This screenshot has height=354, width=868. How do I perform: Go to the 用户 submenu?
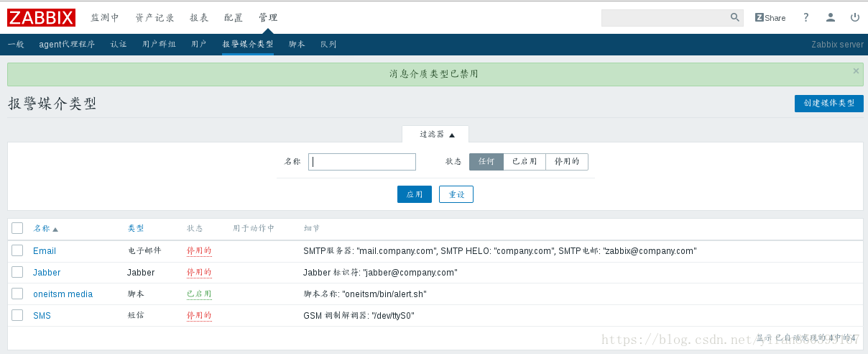[x=199, y=45]
